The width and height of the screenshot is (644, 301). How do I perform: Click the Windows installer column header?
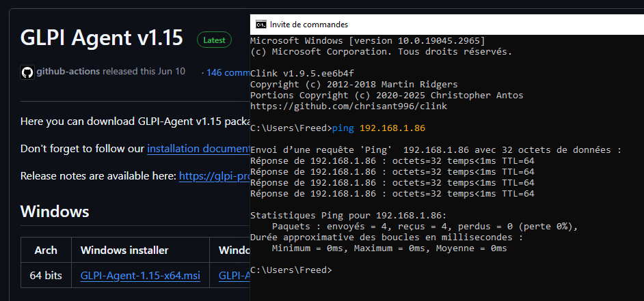pos(124,250)
